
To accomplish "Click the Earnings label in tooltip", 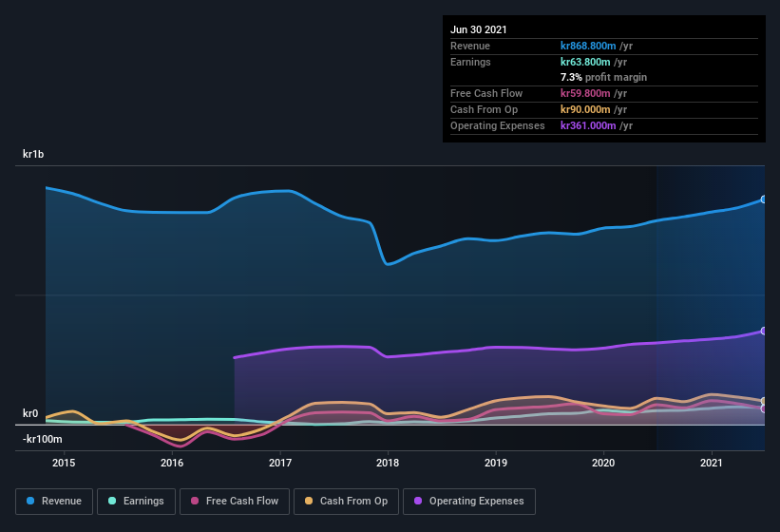I will (470, 62).
